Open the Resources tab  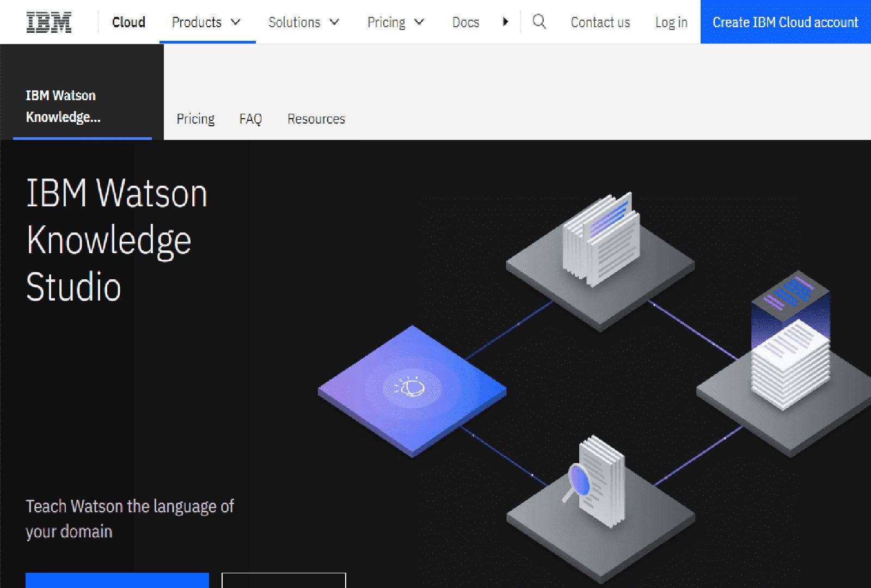pos(316,119)
